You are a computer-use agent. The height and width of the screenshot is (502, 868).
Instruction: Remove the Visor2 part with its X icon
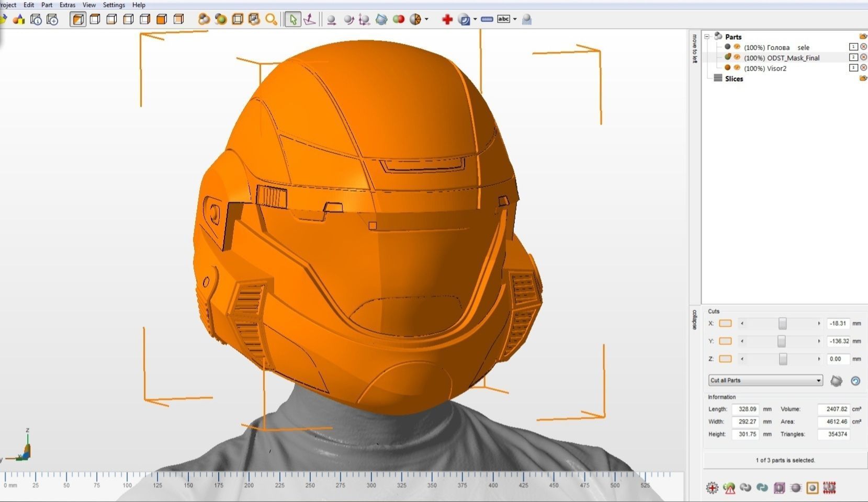click(x=863, y=68)
